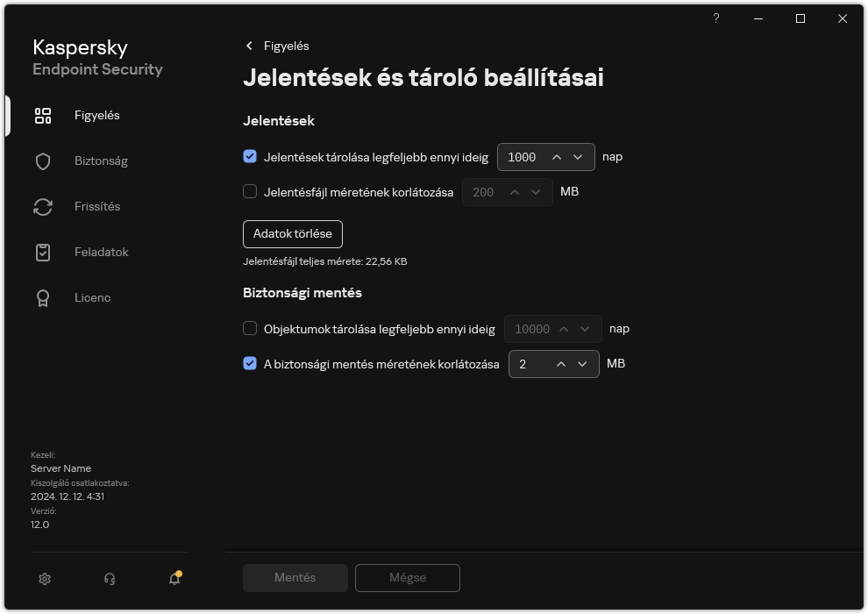The height and width of the screenshot is (614, 868).
Task: Cancel changes with Mégse
Action: (x=407, y=577)
